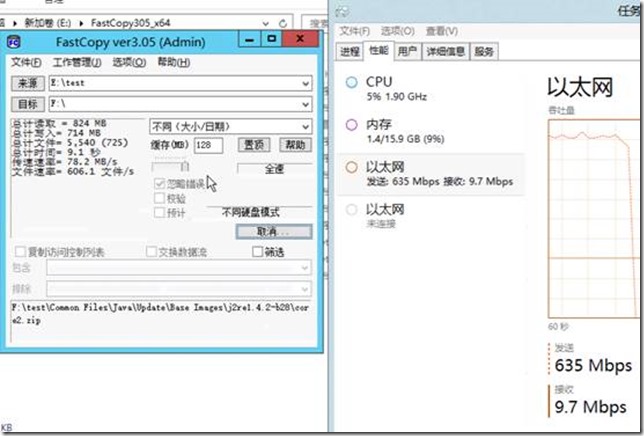644x436 pixels.
Task: Open Task Manager 文件(F) menu
Action: click(354, 31)
